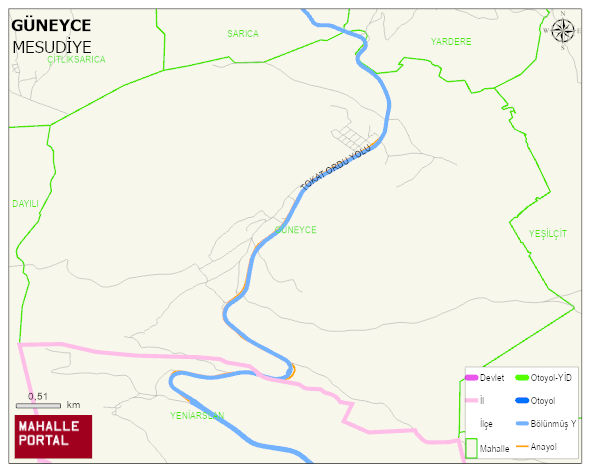The image size is (591, 472).
Task: Click the YENİARSLAN neighborhood label
Action: point(197,415)
